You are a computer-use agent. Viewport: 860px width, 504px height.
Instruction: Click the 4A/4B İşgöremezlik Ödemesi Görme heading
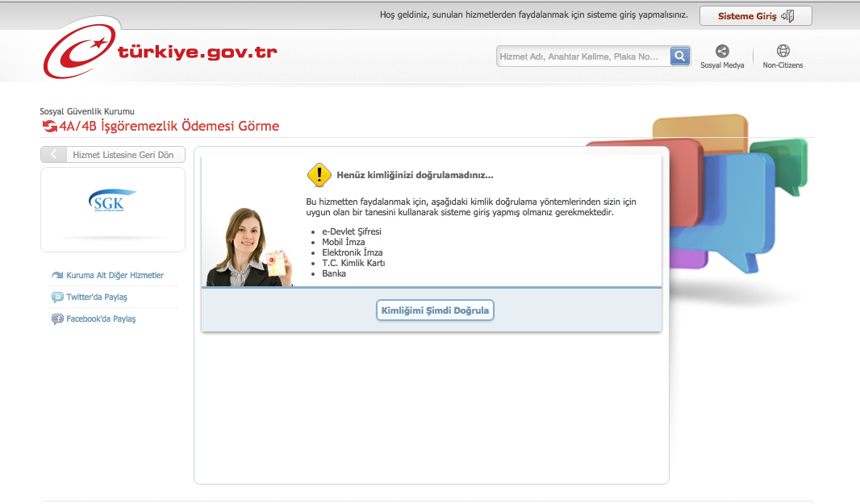pyautogui.click(x=169, y=126)
